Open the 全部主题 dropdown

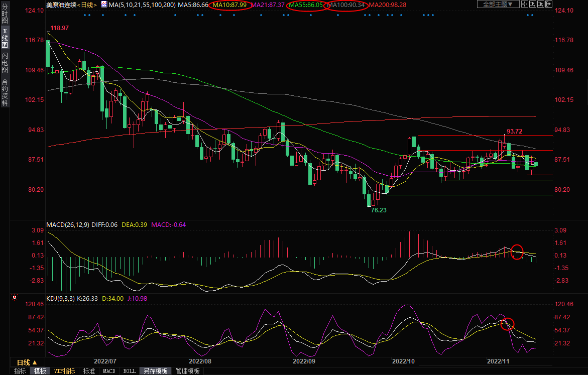498,5
